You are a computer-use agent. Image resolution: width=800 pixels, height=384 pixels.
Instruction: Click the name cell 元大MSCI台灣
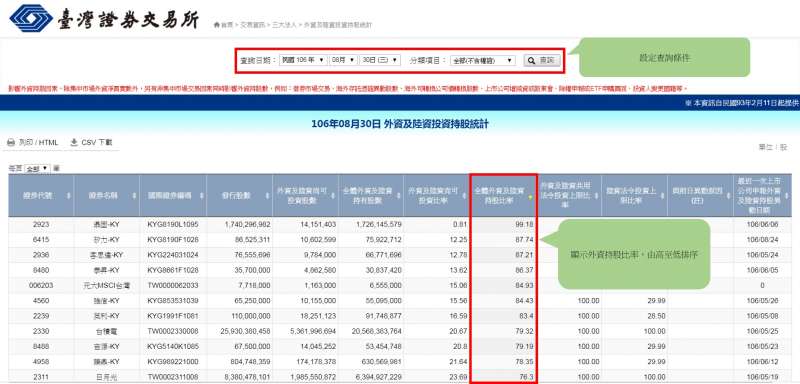(107, 286)
